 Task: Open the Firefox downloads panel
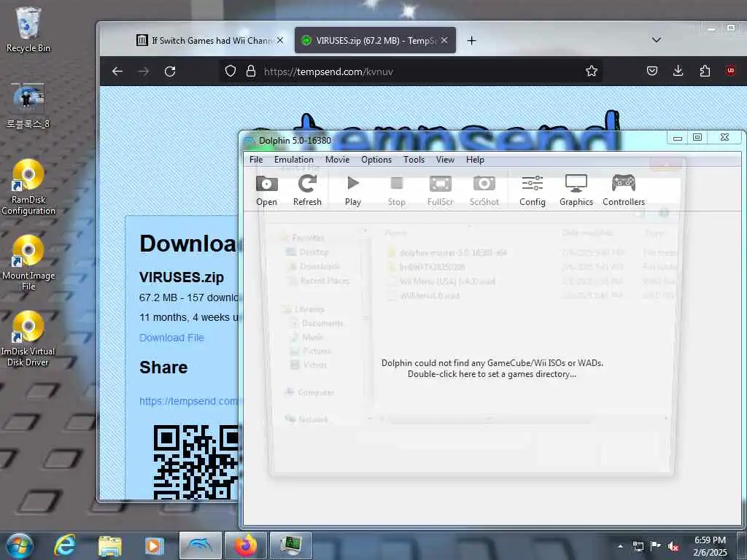(x=678, y=71)
